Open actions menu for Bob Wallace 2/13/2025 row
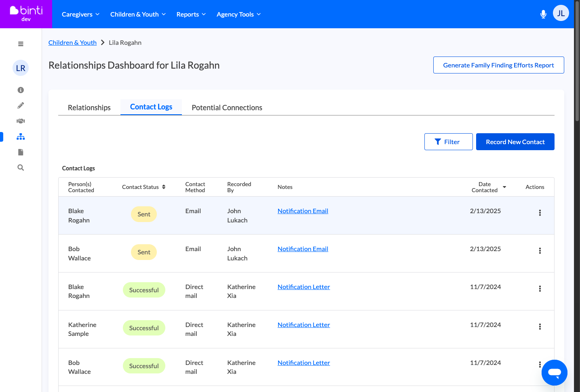This screenshot has width=580, height=392. click(540, 251)
